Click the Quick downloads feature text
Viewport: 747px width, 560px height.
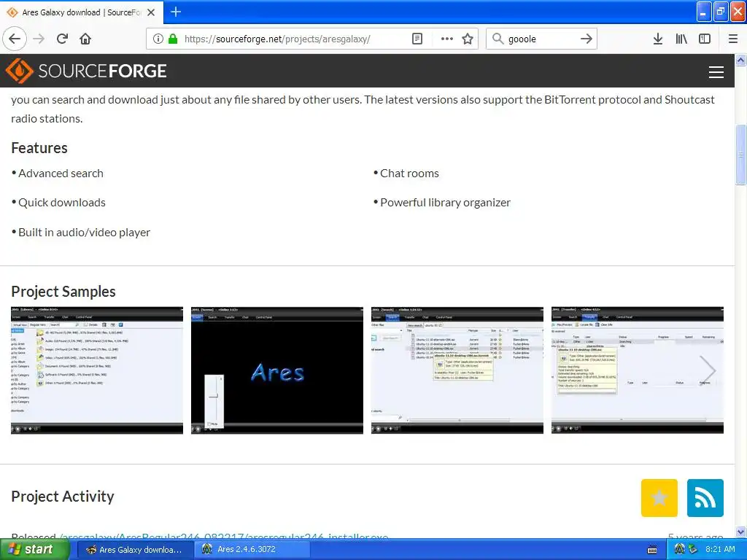pos(62,203)
